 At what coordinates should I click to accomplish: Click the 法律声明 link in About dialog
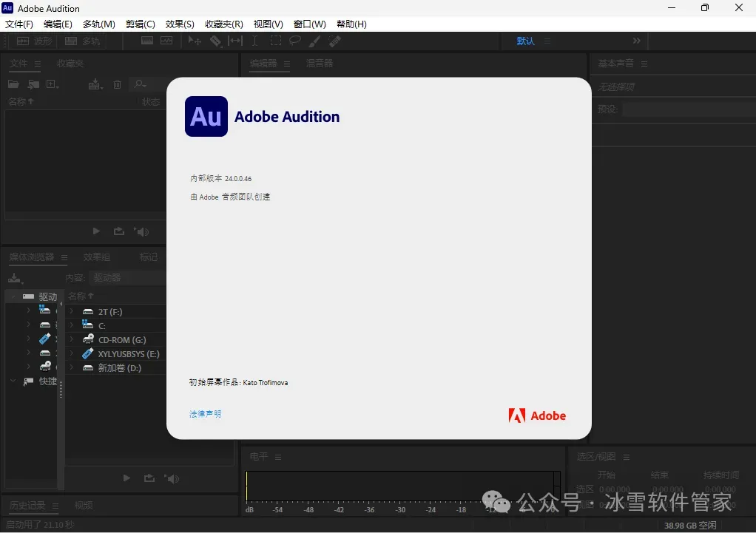(206, 414)
